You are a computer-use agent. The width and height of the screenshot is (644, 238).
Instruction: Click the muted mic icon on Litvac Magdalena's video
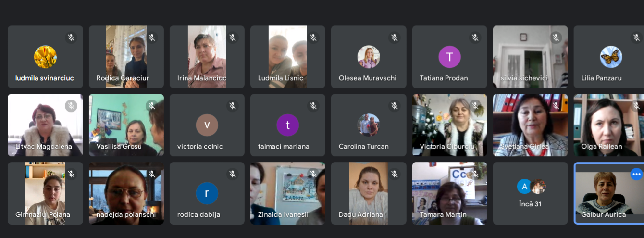(x=71, y=106)
